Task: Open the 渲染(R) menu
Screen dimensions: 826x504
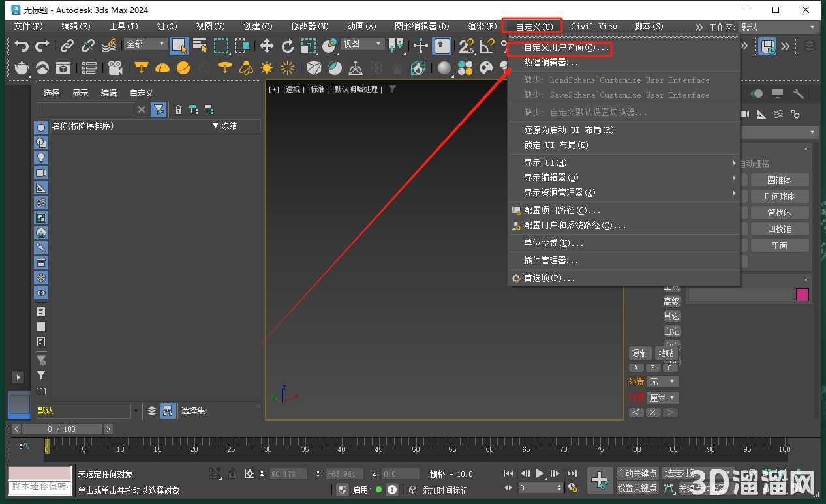Action: point(482,27)
